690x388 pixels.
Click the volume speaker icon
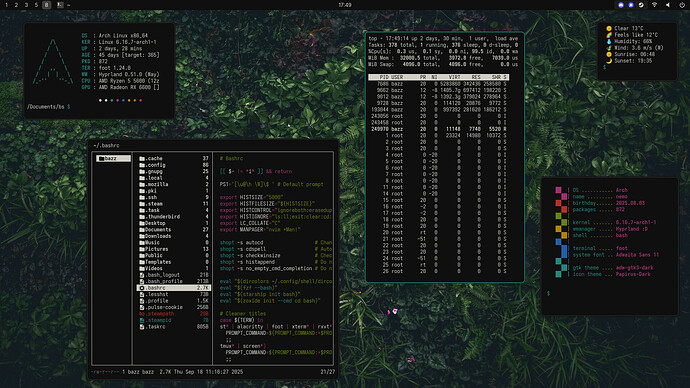668,5
